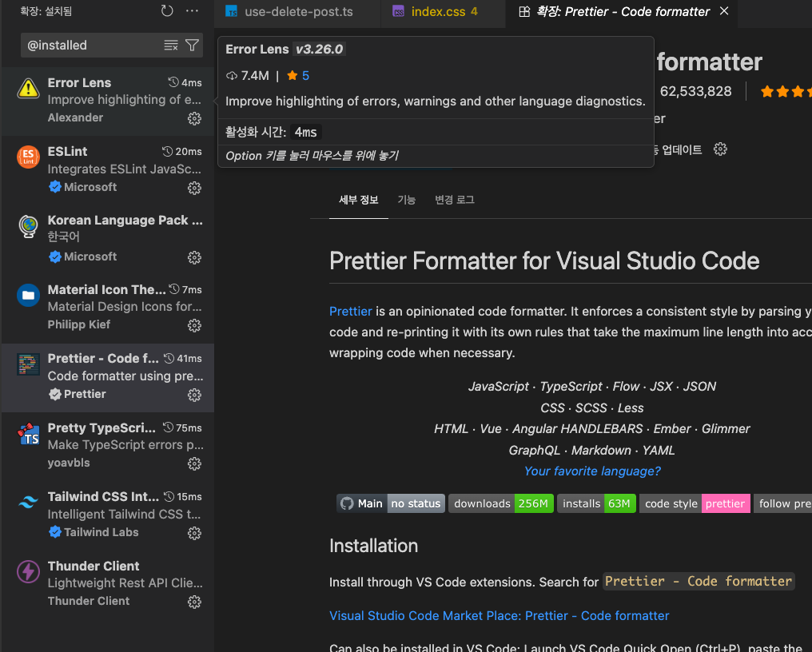Image resolution: width=812 pixels, height=652 pixels.
Task: Open gear menu in Prettier detail header
Action: tap(720, 149)
